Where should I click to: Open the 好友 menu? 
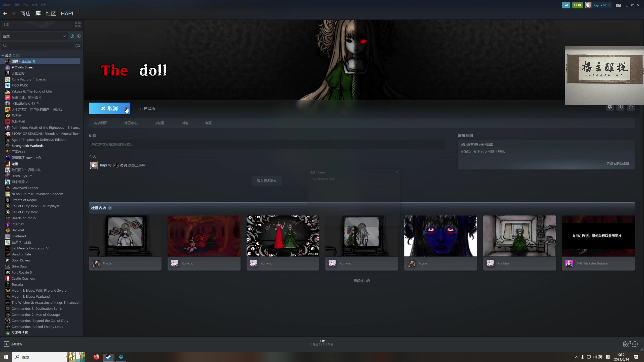(26, 5)
